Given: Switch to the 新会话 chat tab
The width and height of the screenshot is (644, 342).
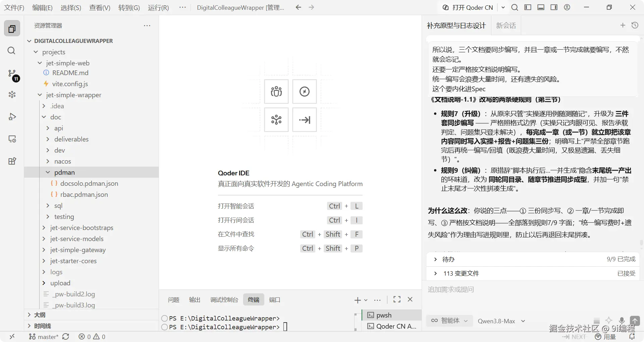Looking at the screenshot, I should pos(506,25).
